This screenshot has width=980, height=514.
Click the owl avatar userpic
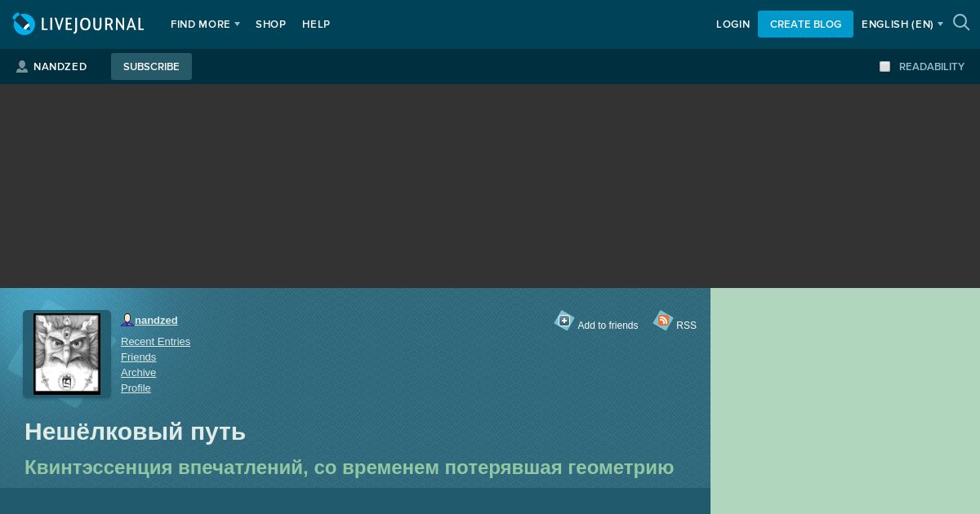(x=67, y=354)
